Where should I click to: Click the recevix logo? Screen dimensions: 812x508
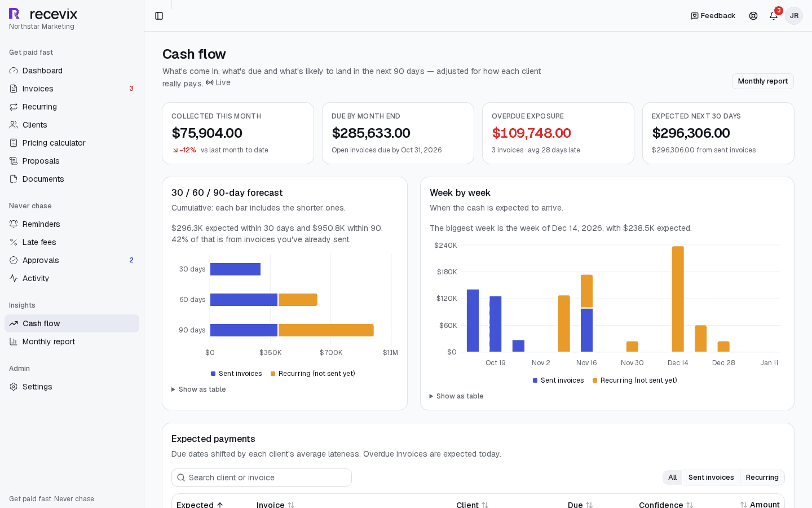(x=43, y=14)
